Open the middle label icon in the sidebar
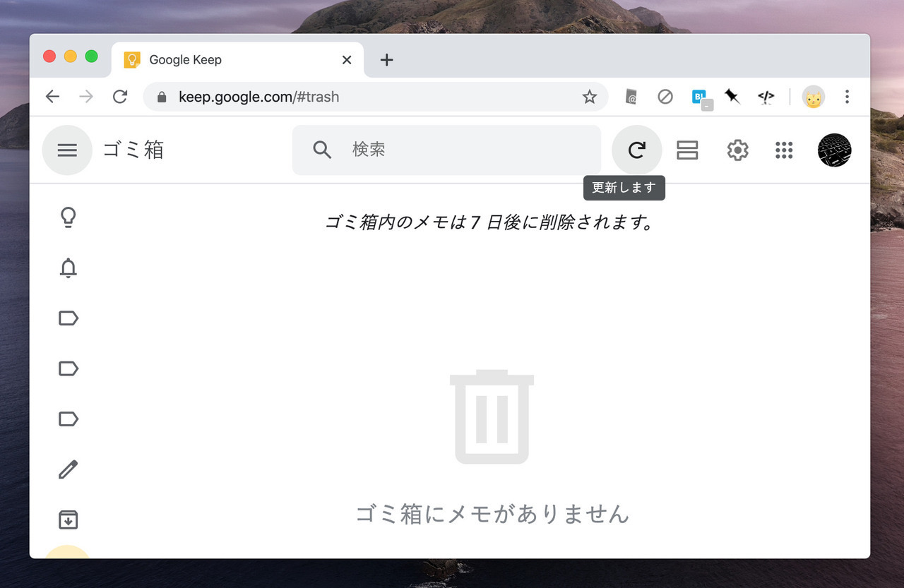Screen dimensions: 904x588 click(68, 368)
